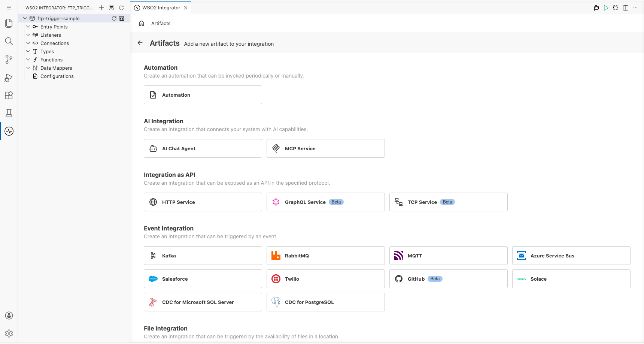
Task: Click refresh icon in sidebar header
Action: click(121, 7)
